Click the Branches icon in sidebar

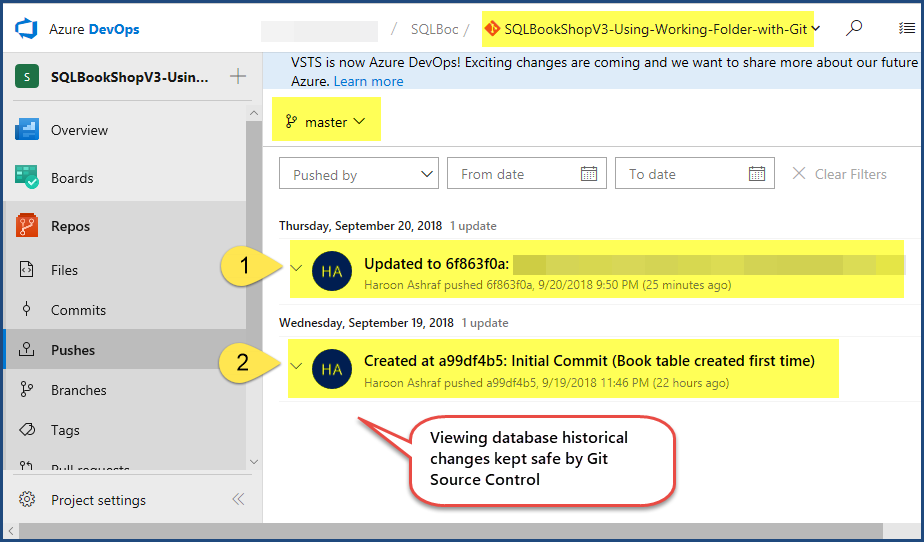pyautogui.click(x=27, y=389)
